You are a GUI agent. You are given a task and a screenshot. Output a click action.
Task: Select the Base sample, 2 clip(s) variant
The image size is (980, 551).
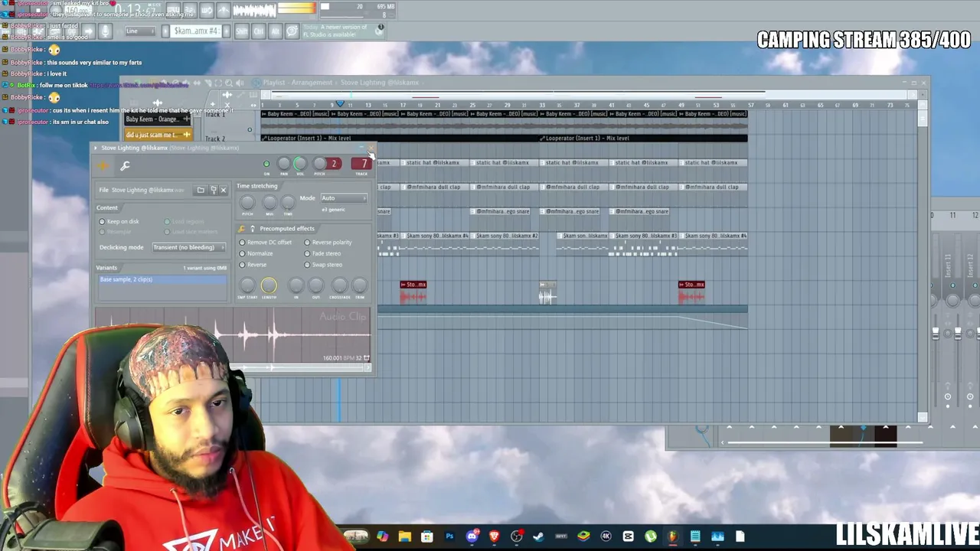pos(162,279)
